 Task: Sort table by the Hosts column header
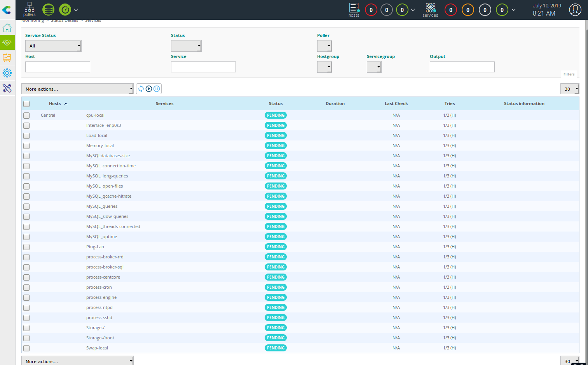point(55,104)
